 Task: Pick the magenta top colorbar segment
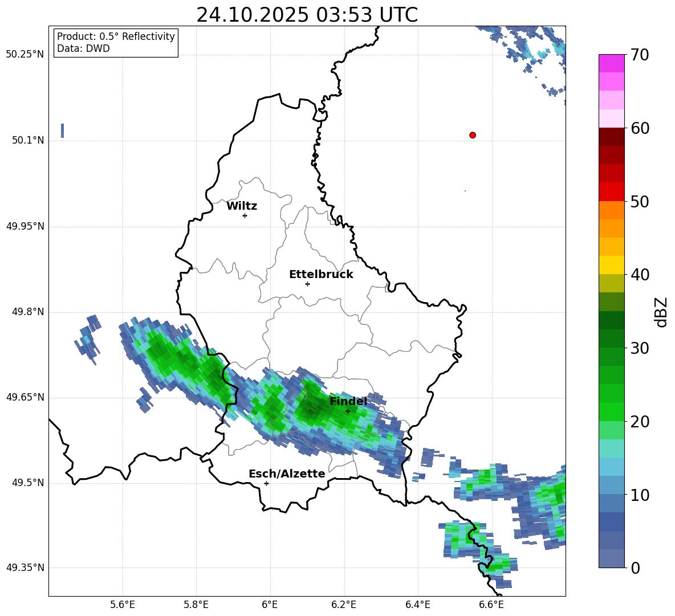click(611, 63)
